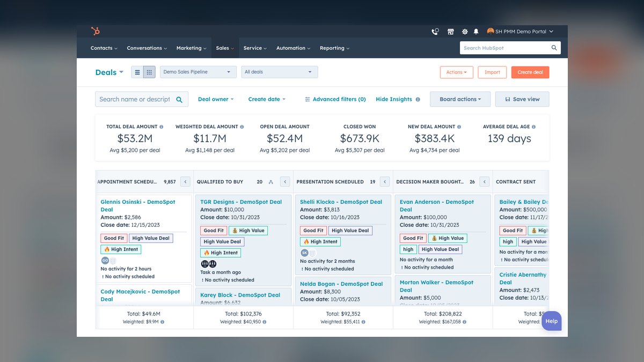Collapse the Appointment Scheduled column
This screenshot has height=362, width=644.
pos(185,182)
